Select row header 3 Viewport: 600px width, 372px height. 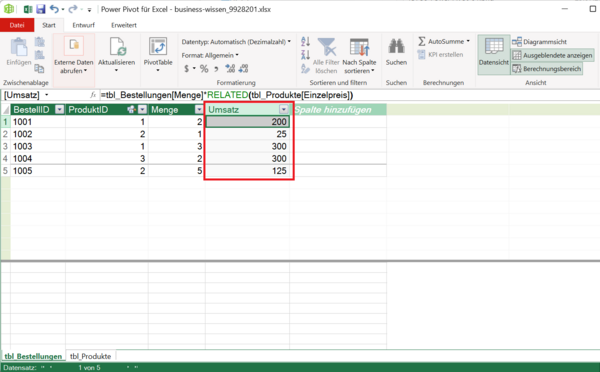tap(5, 147)
